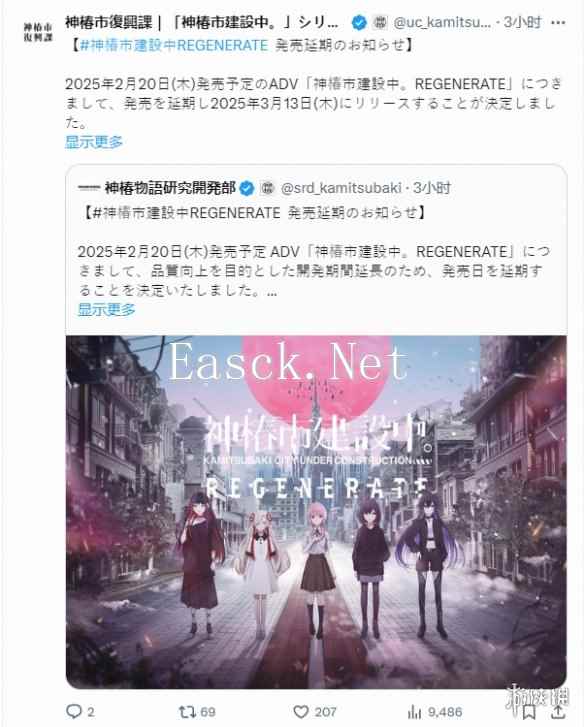
Task: Open the reply comment icon
Action: tap(74, 711)
